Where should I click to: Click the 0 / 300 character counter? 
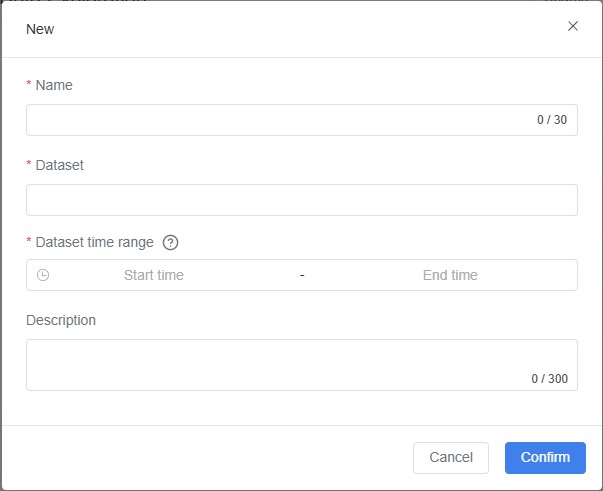tap(549, 379)
